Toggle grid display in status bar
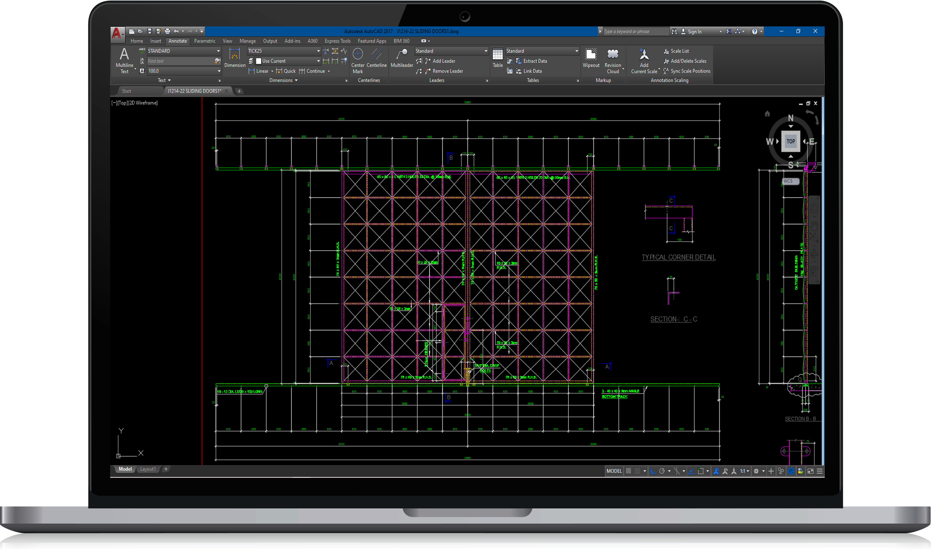The width and height of the screenshot is (931, 560). [x=628, y=471]
